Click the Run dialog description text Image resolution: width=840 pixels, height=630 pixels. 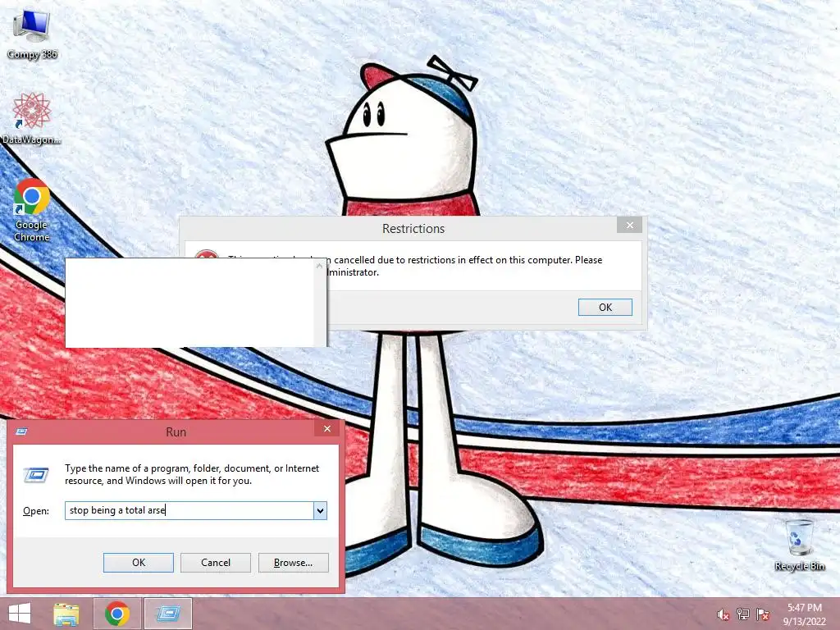(192, 474)
